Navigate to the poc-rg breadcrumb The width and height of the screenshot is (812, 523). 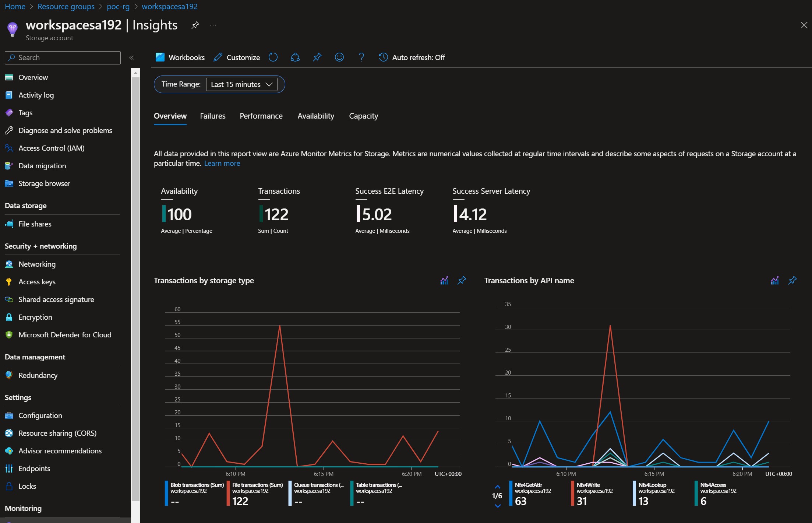(118, 6)
